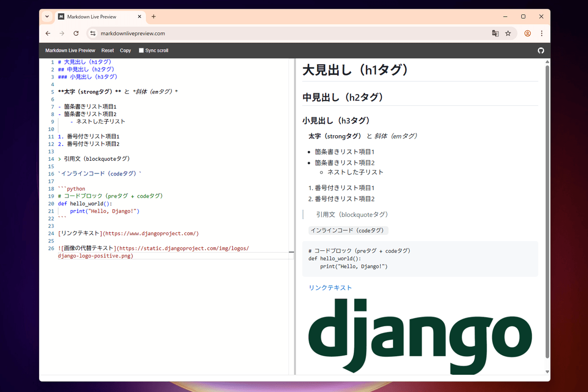Click print("Hello, Django!") in the editor
Screen dimensions: 588x392
click(105, 211)
